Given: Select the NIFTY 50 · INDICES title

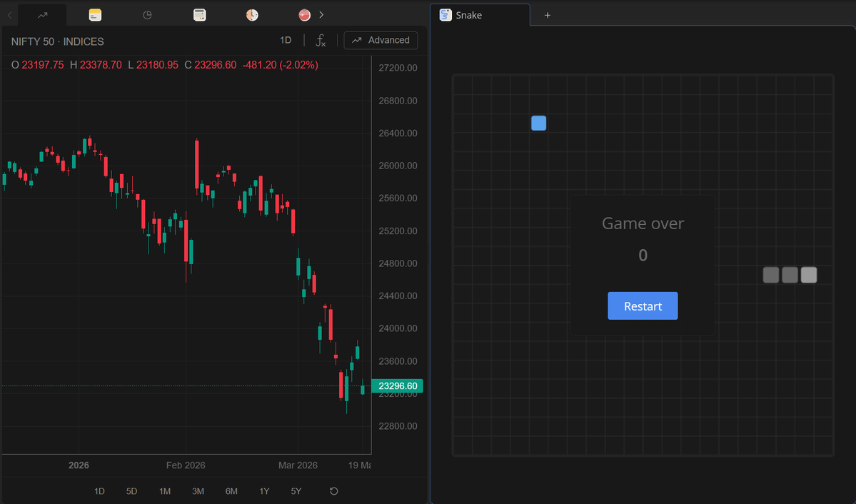Looking at the screenshot, I should coord(57,41).
